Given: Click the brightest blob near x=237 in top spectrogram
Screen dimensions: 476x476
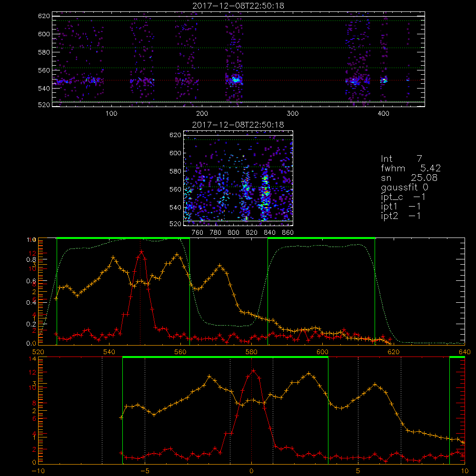Looking at the screenshot, I should (235, 80).
